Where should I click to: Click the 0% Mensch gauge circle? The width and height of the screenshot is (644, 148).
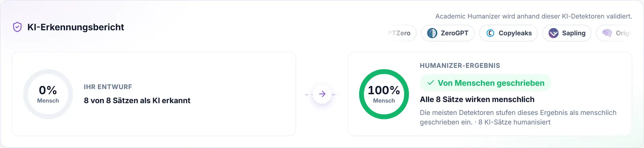pos(48,94)
